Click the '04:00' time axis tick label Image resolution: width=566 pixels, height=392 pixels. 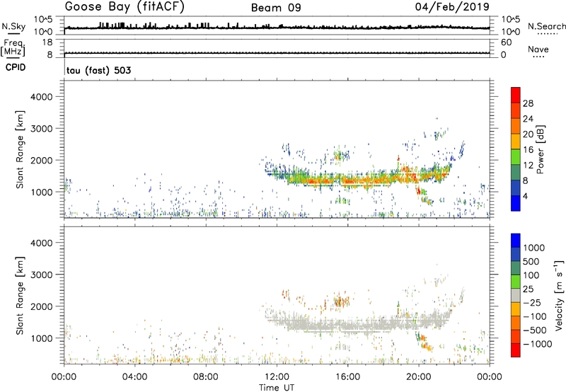coord(135,377)
